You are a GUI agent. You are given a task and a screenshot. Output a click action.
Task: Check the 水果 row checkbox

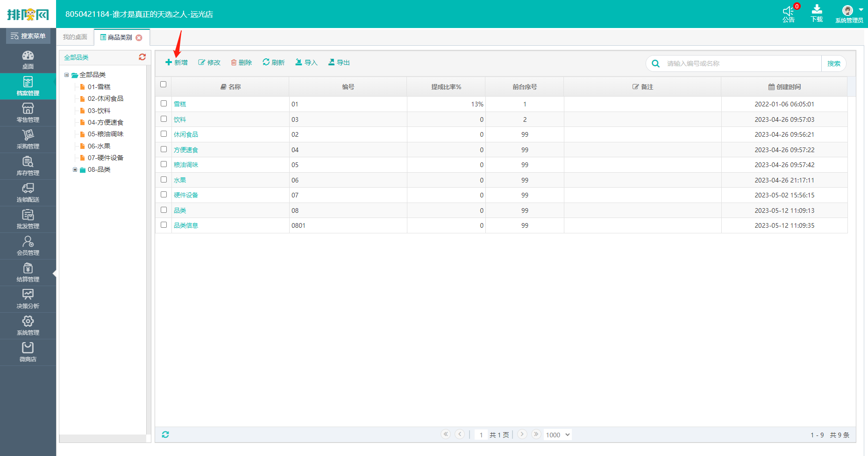pyautogui.click(x=164, y=180)
